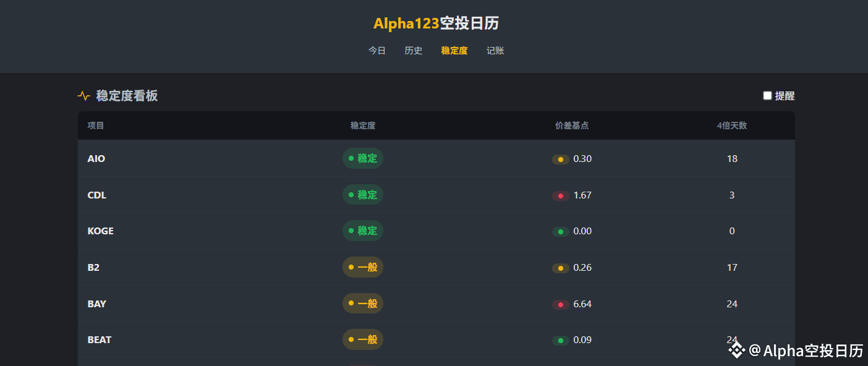Click the red indicator dot for BAY

pyautogui.click(x=560, y=305)
